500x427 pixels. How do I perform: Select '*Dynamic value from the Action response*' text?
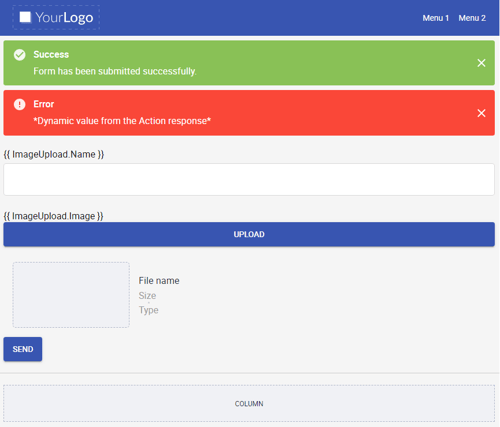click(x=122, y=121)
